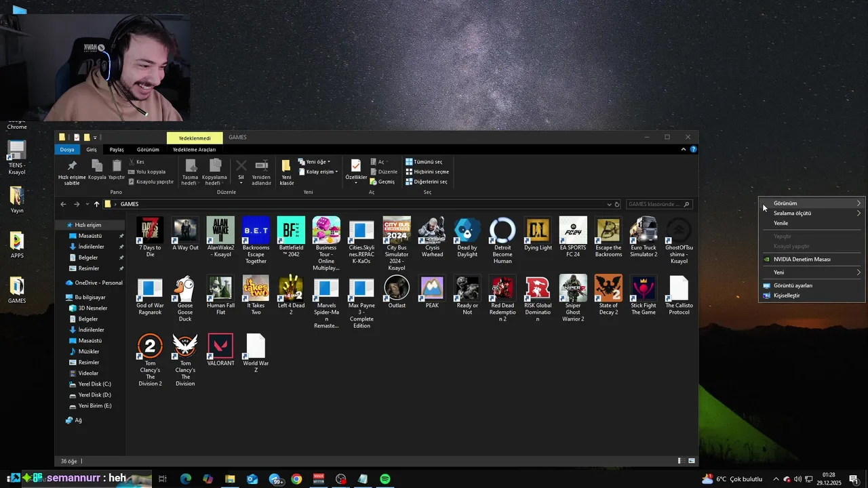
Task: Expand the OneDrive - Personal node
Action: [60, 283]
